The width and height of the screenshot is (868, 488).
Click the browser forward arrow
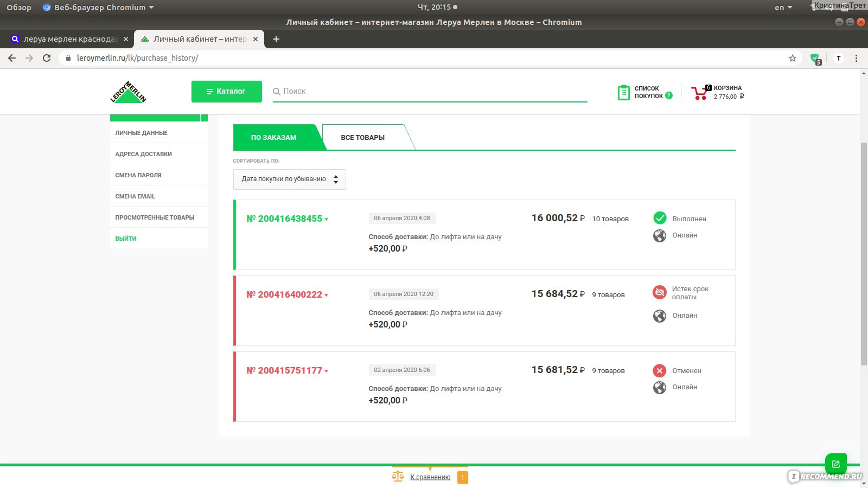coord(29,58)
